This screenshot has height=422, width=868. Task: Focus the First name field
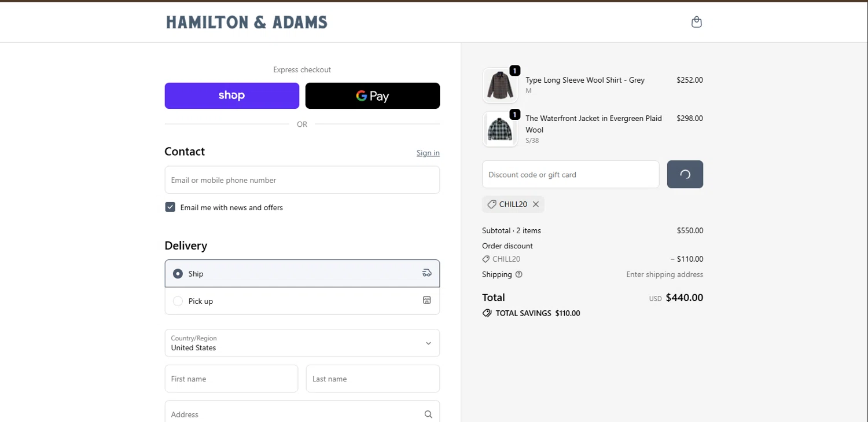pyautogui.click(x=231, y=379)
